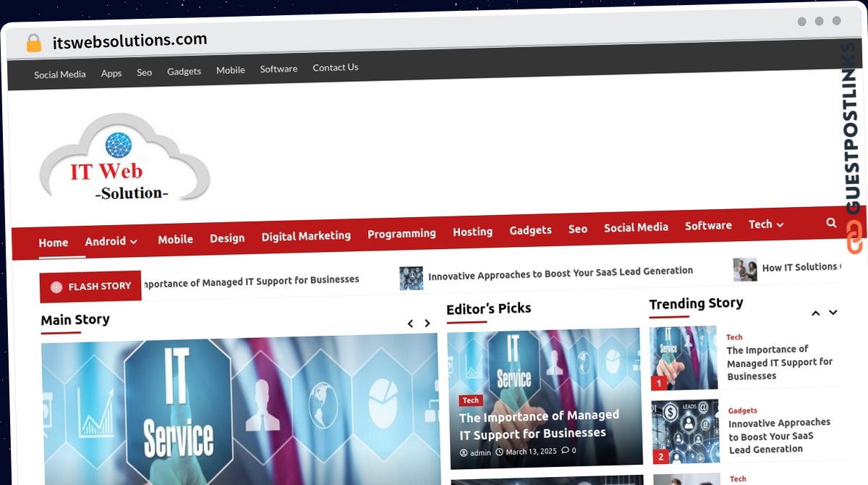Image resolution: width=868 pixels, height=485 pixels.
Task: Click the FLASH STORY label
Action: pyautogui.click(x=100, y=287)
